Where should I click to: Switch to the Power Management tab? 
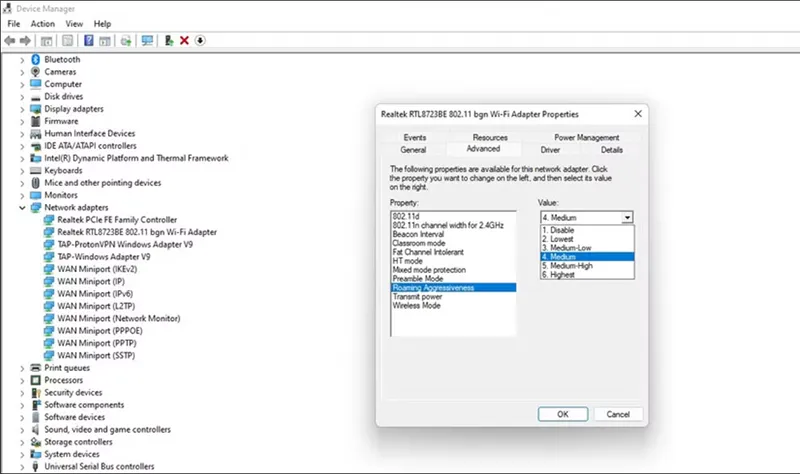586,137
